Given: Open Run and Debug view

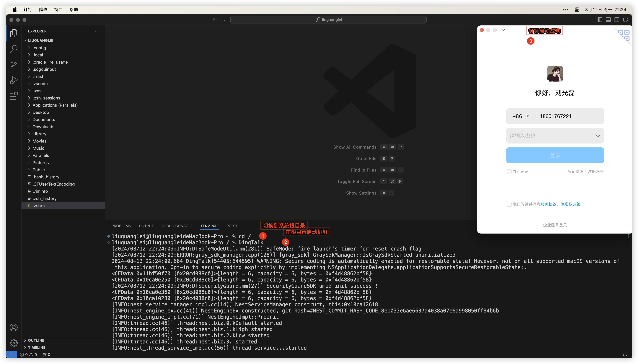Looking at the screenshot, I should point(14,80).
